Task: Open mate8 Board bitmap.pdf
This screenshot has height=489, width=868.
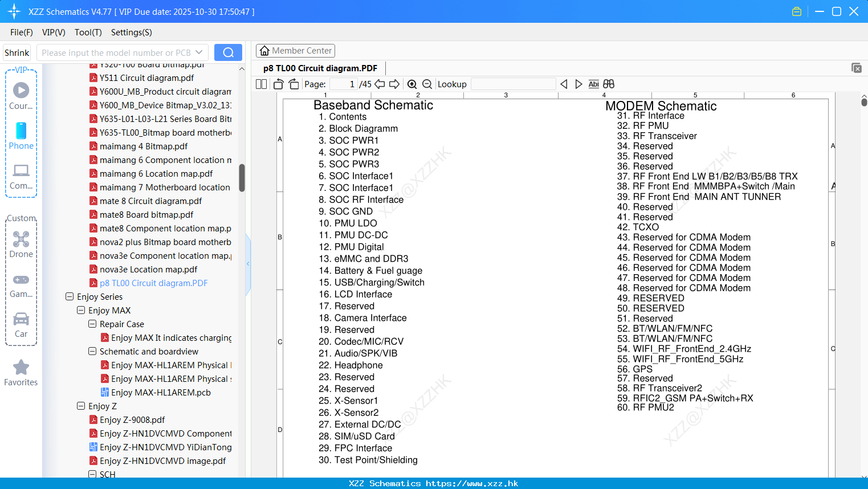Action: coord(146,214)
